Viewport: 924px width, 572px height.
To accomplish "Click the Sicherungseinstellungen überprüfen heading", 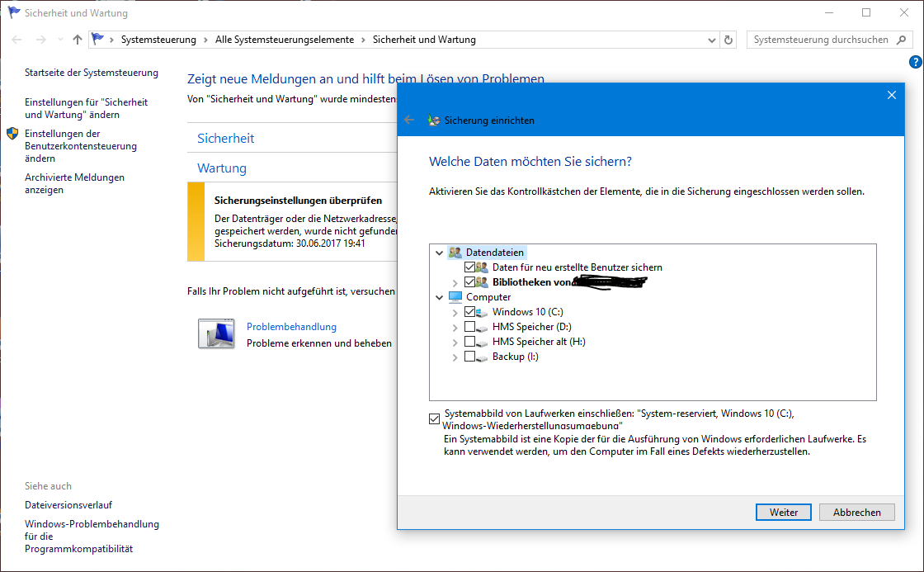I will (298, 201).
